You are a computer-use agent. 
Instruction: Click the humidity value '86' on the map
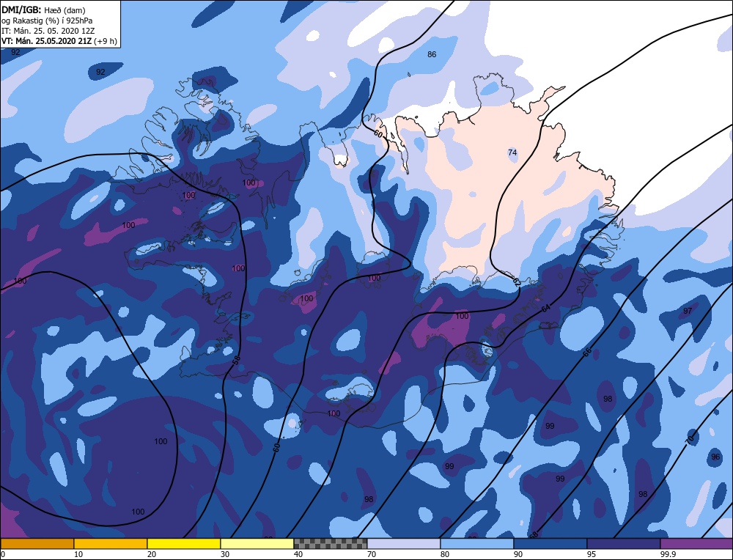point(432,54)
